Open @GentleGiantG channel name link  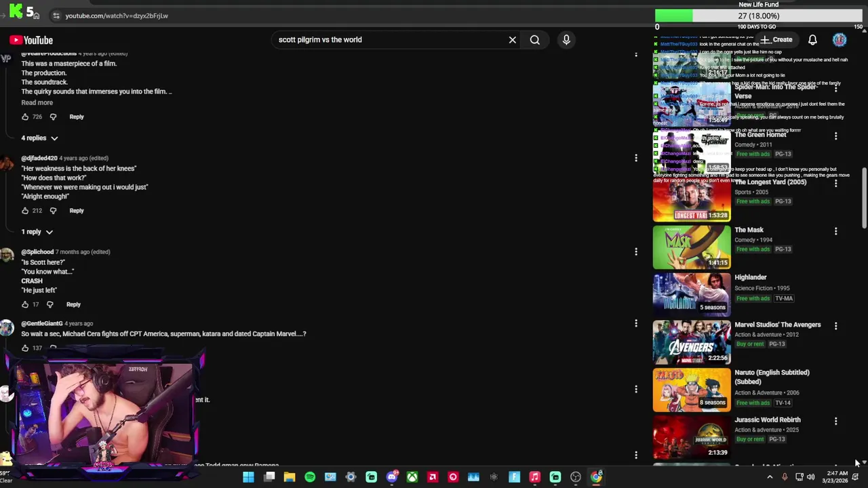(x=42, y=323)
